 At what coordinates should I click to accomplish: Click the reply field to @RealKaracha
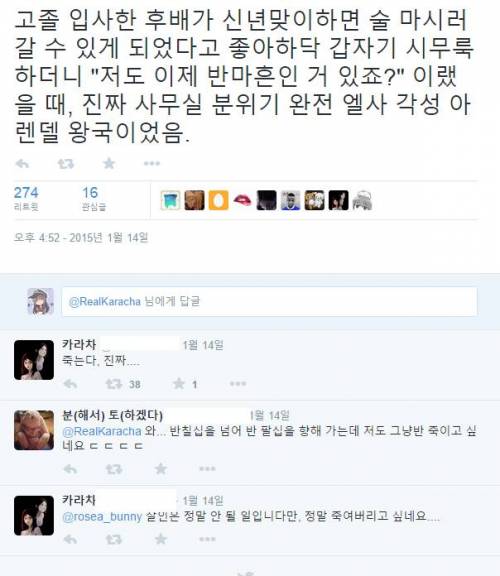pyautogui.click(x=269, y=302)
